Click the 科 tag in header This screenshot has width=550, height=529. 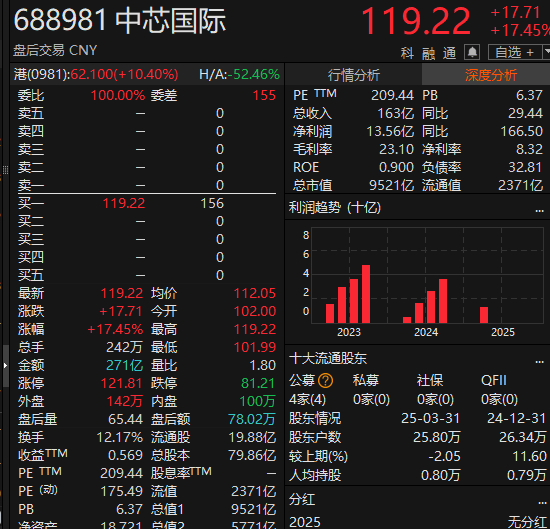point(407,53)
